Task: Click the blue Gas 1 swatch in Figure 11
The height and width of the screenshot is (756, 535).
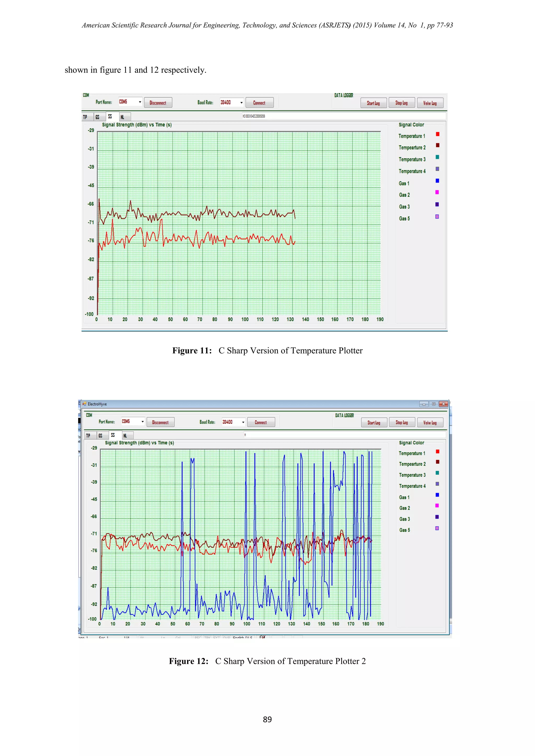Action: 438,181
